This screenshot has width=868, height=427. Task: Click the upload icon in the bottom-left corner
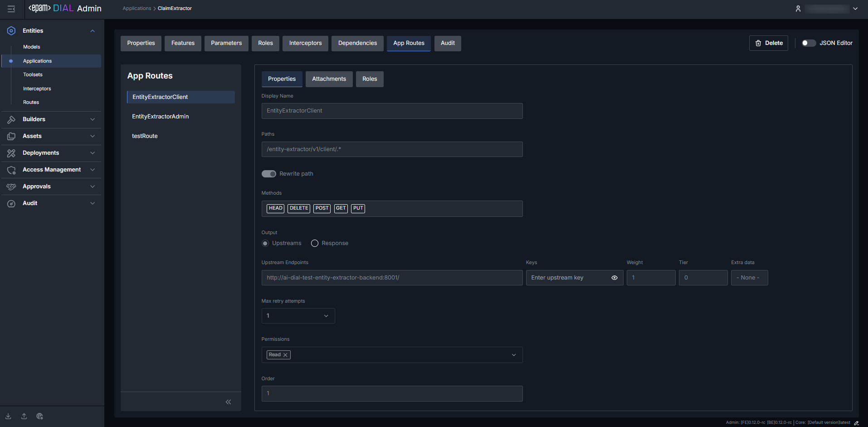coord(24,416)
